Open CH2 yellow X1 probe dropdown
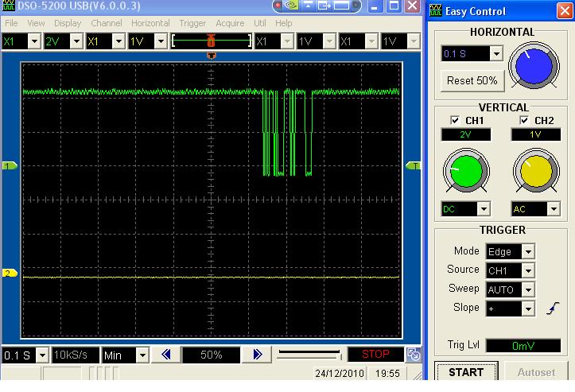 point(118,41)
